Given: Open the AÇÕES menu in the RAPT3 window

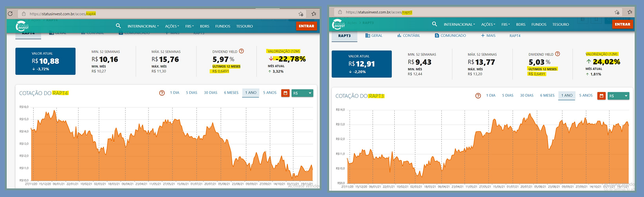Looking at the screenshot, I should (x=488, y=25).
